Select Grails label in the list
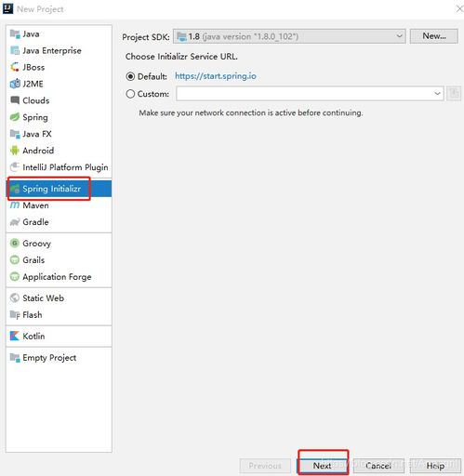 (33, 259)
